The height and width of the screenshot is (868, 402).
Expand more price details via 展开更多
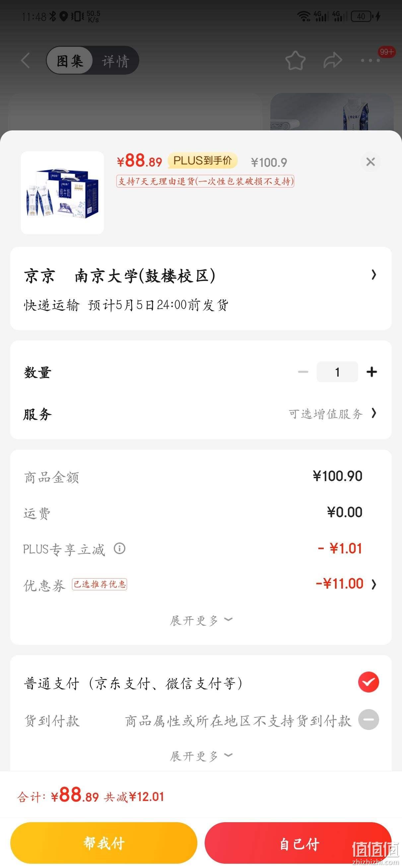(201, 620)
